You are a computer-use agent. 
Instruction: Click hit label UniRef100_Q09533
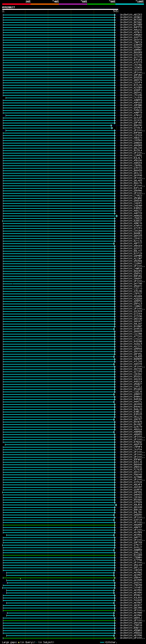coord(131,329)
